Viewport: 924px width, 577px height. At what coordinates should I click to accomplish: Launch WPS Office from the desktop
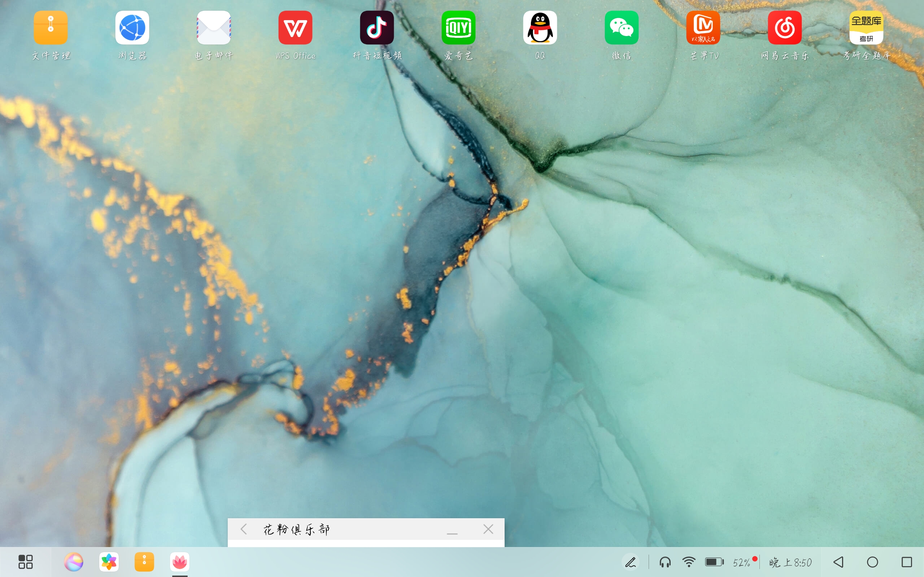point(295,28)
